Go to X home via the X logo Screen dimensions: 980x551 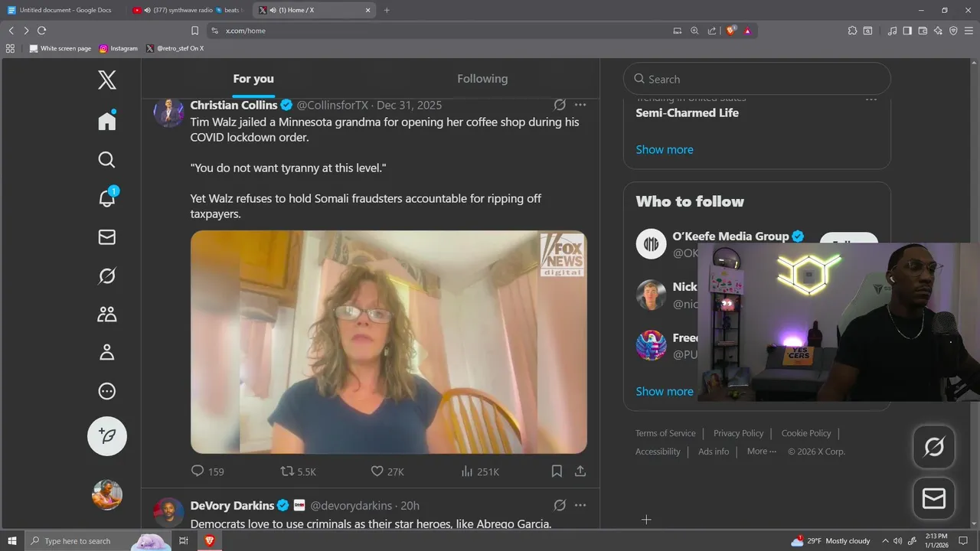107,80
